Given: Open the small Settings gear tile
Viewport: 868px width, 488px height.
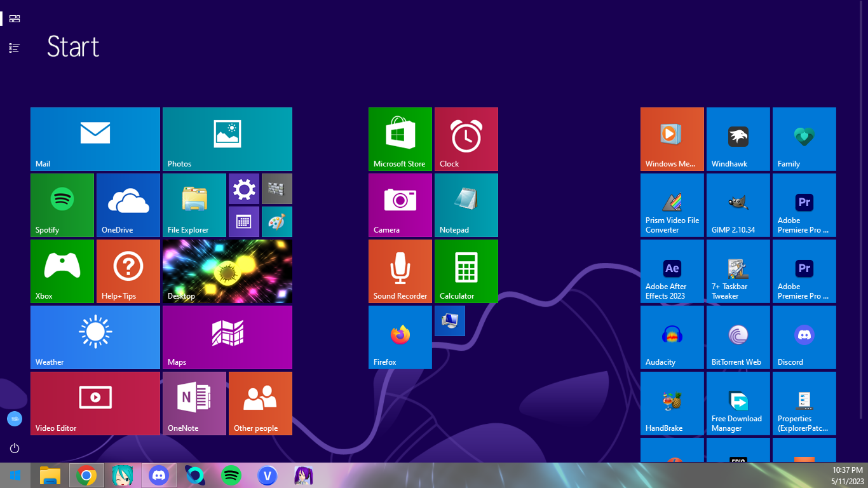Looking at the screenshot, I should [x=244, y=189].
